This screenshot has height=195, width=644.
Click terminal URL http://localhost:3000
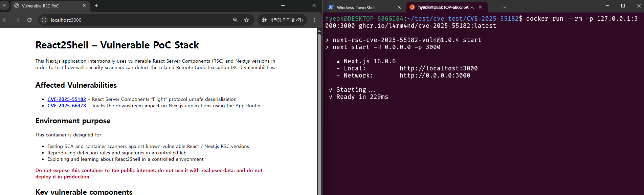(x=439, y=68)
